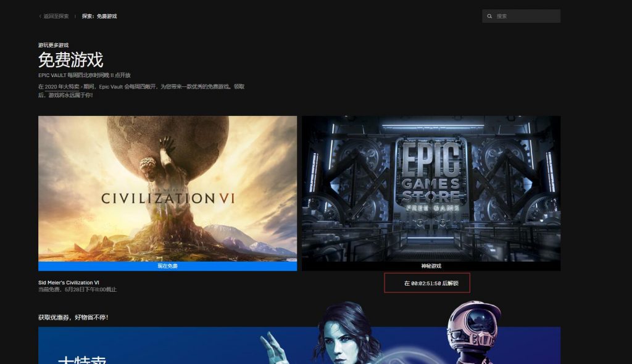Select the 探索: 免费游戏 breadcrumb

click(x=99, y=17)
